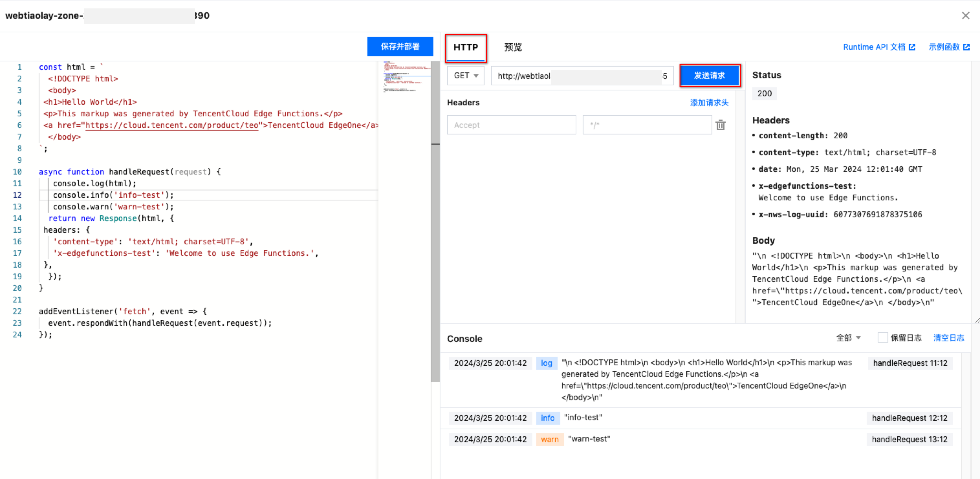
Task: Click 清空日志 to clear console logs
Action: (948, 338)
